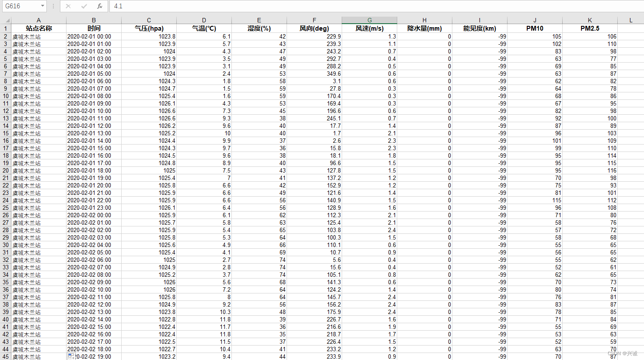
Task: Select row 44 header number
Action: pos(6,349)
